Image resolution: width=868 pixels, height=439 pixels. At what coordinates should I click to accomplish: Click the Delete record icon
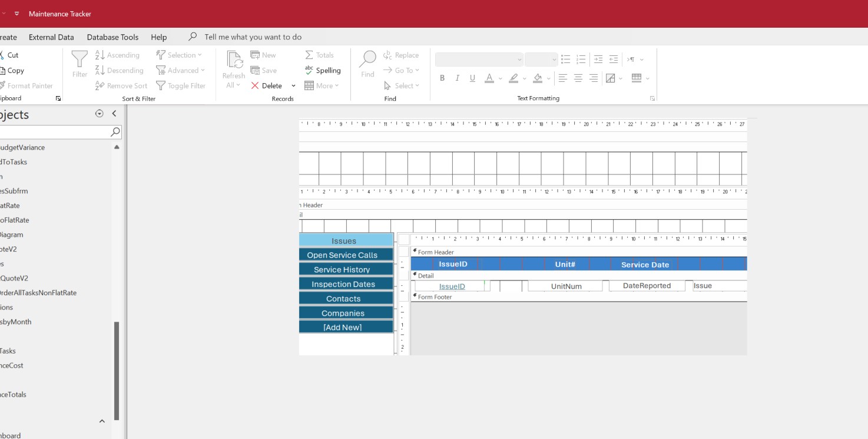tap(255, 85)
